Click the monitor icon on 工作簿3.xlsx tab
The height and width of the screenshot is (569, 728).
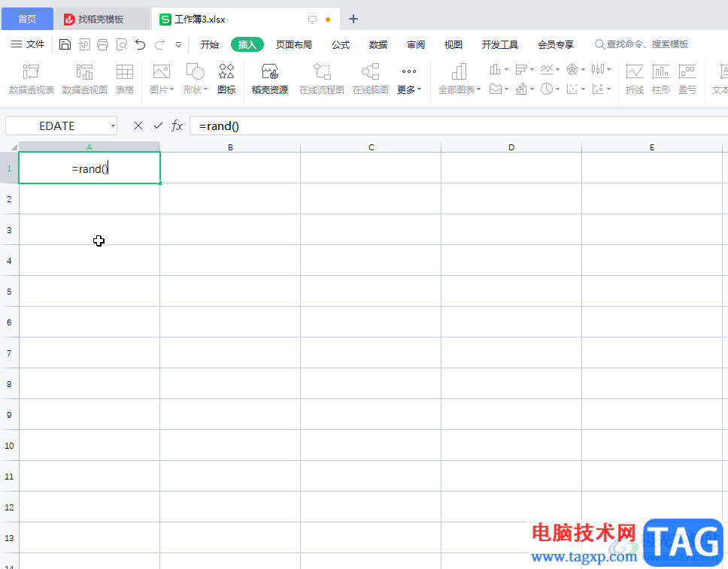[312, 20]
